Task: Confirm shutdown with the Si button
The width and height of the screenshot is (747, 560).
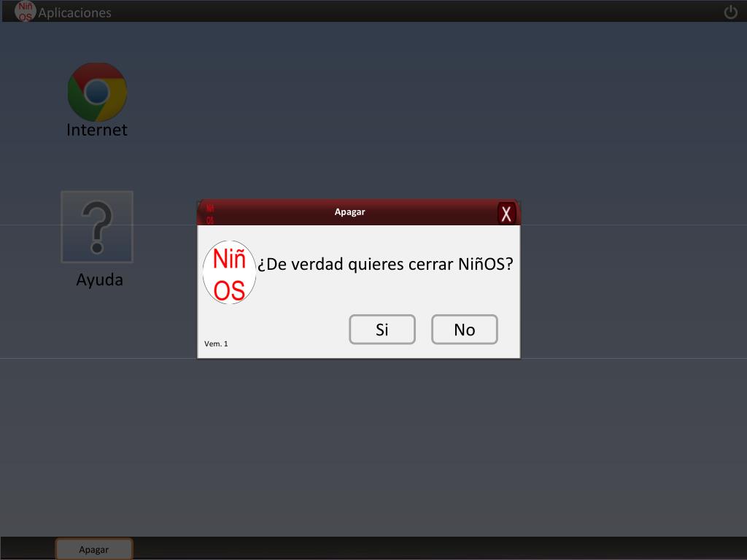Action: click(x=382, y=329)
